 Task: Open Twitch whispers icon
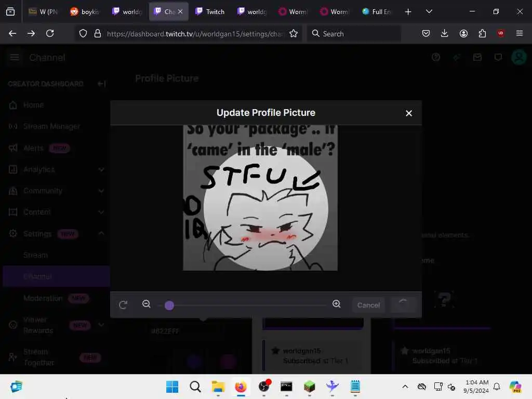click(498, 57)
